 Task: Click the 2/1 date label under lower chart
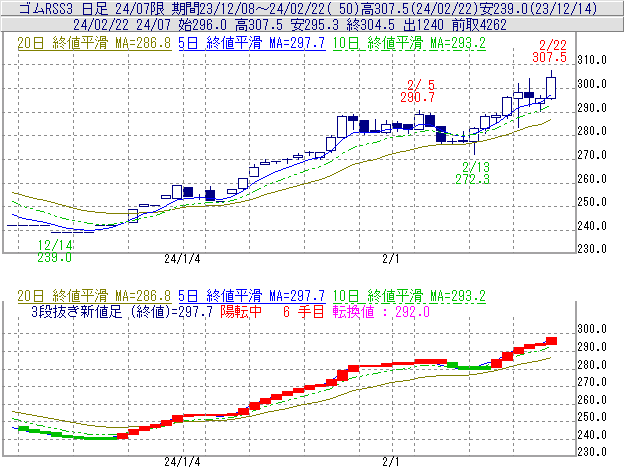pyautogui.click(x=390, y=462)
